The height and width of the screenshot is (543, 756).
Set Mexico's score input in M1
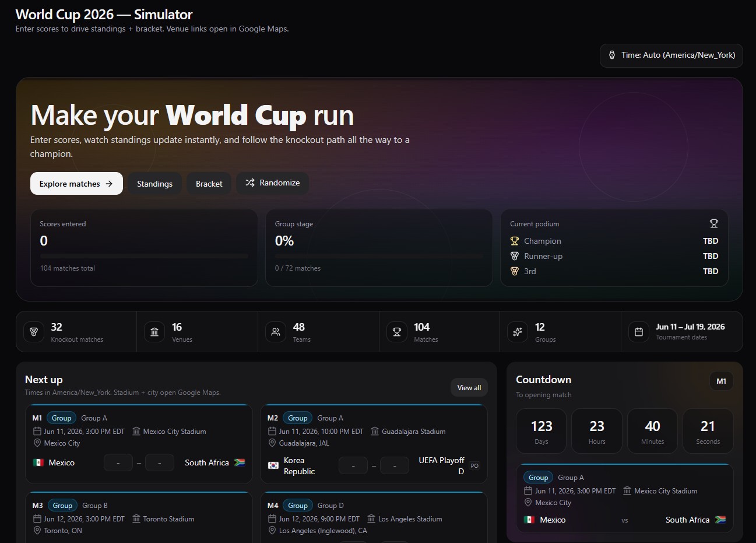click(x=118, y=463)
